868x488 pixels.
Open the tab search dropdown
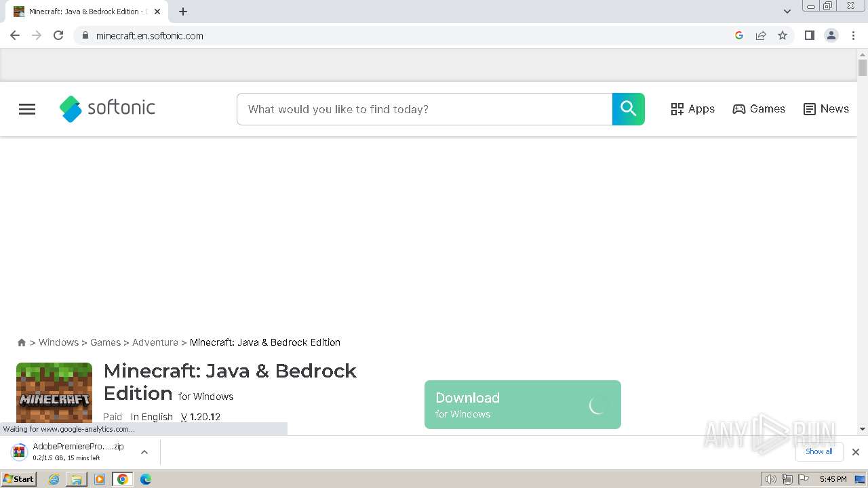[x=787, y=12]
